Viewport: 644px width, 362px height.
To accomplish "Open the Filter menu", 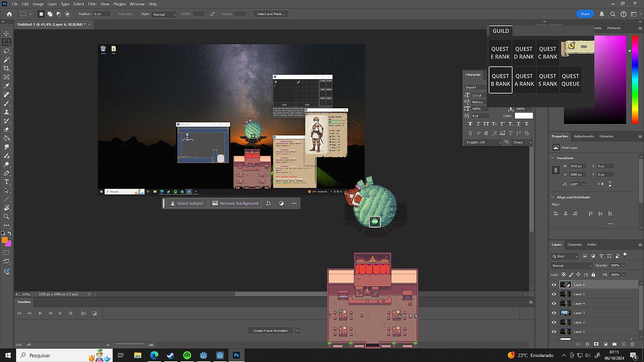I will point(92,4).
